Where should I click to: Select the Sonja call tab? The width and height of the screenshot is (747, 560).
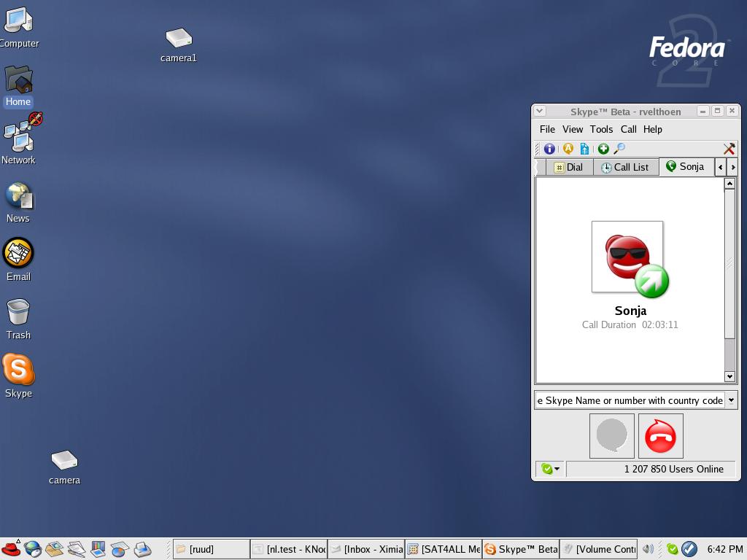pos(686,167)
